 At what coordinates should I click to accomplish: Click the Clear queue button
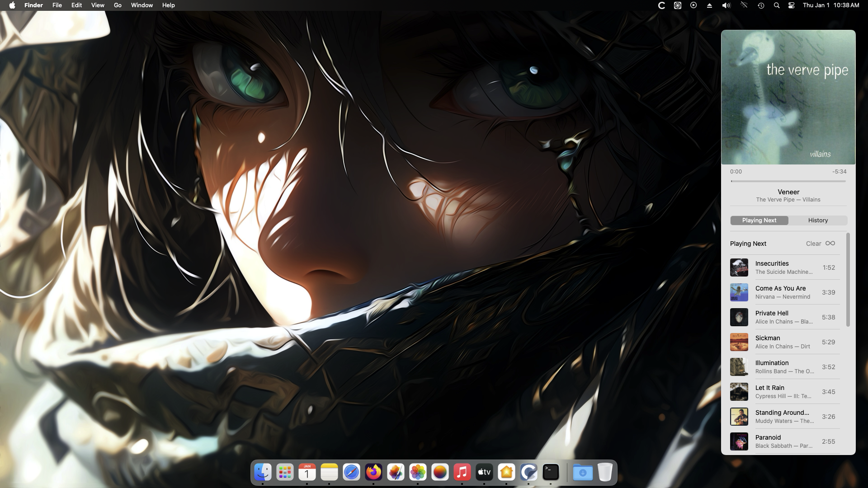(813, 244)
